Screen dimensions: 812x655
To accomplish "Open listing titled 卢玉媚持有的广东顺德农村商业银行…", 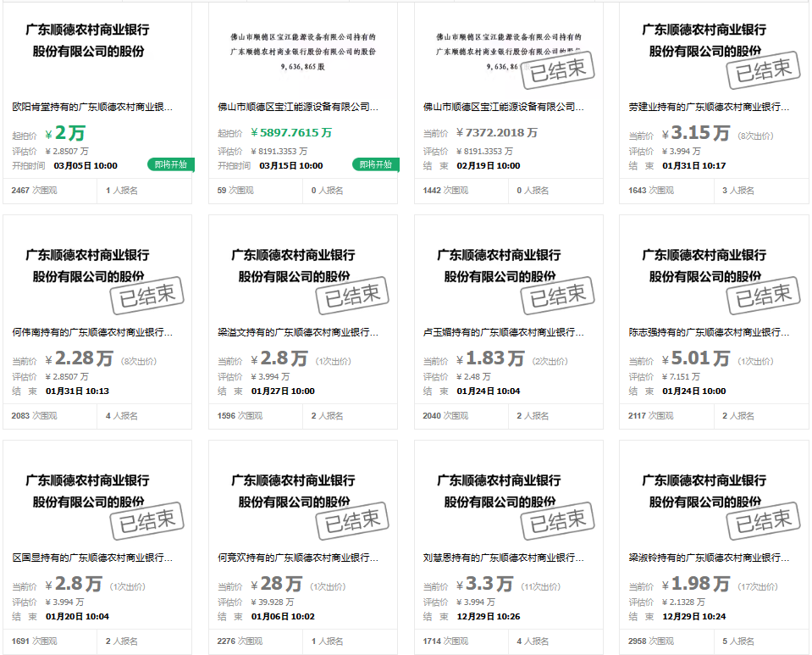I will pos(503,332).
